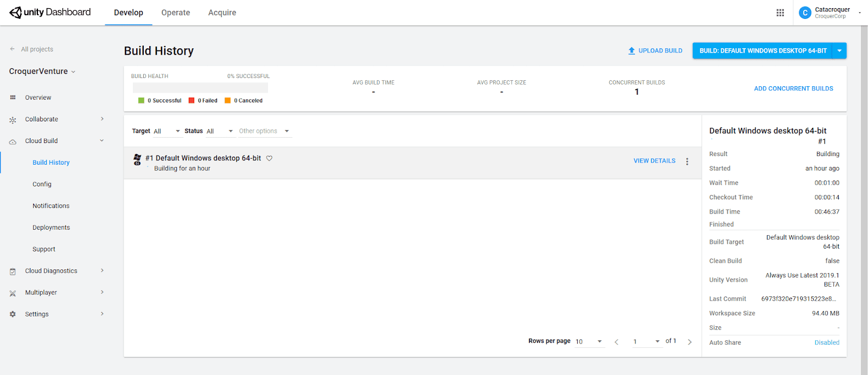The image size is (868, 375).
Task: Open Notifications in sidebar
Action: (x=51, y=206)
